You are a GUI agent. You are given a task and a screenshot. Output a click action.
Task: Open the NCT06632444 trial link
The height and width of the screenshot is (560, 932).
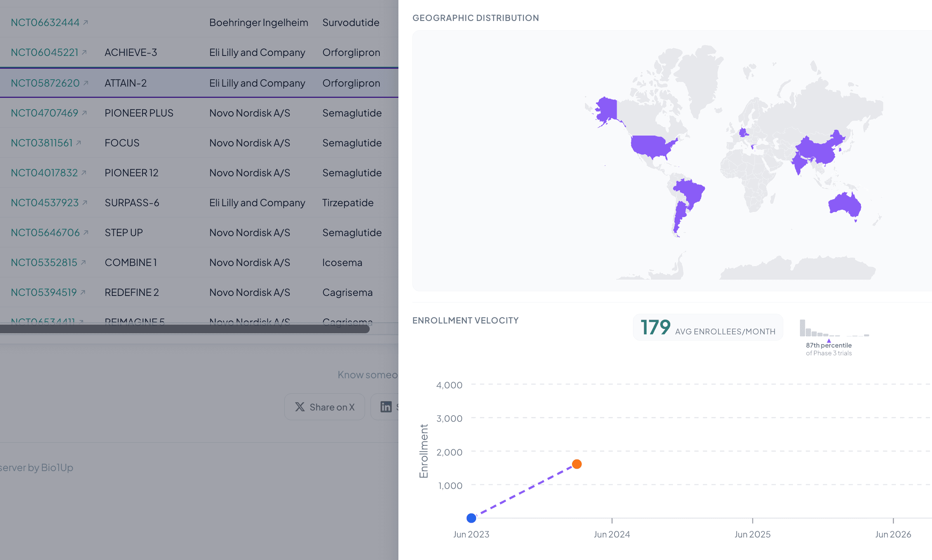[45, 23]
